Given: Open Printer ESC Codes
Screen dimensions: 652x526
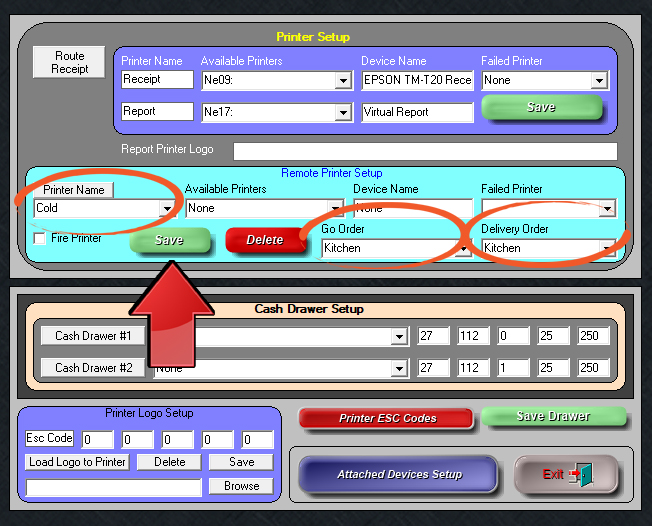Looking at the screenshot, I should pos(386,418).
